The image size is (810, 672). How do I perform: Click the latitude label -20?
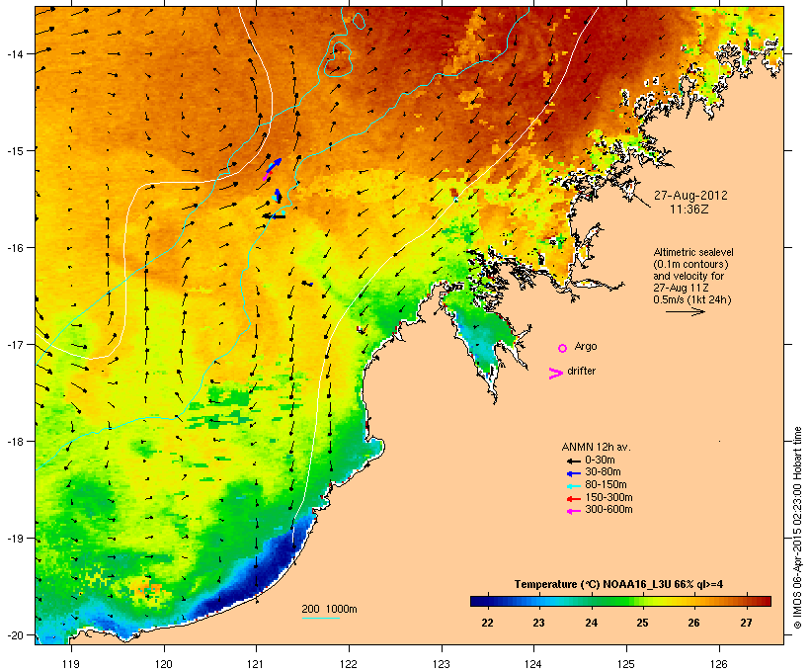click(x=15, y=634)
